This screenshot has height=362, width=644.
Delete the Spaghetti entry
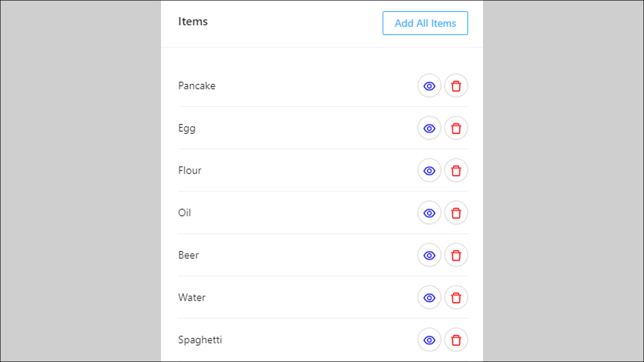click(x=456, y=339)
